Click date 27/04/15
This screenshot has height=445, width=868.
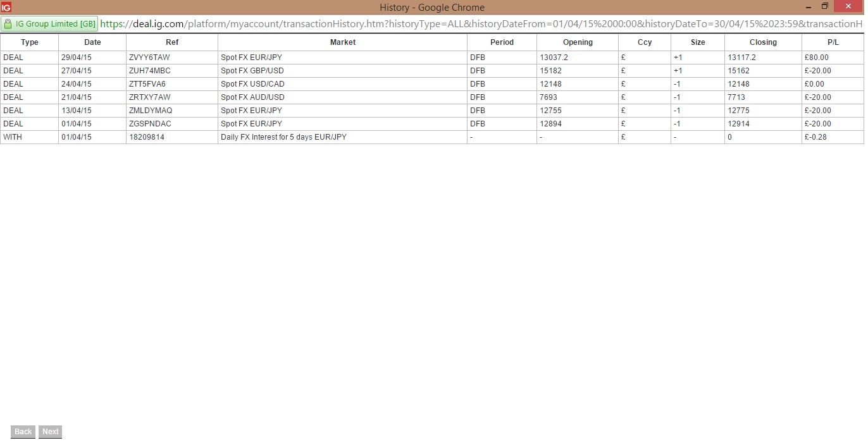pos(77,71)
